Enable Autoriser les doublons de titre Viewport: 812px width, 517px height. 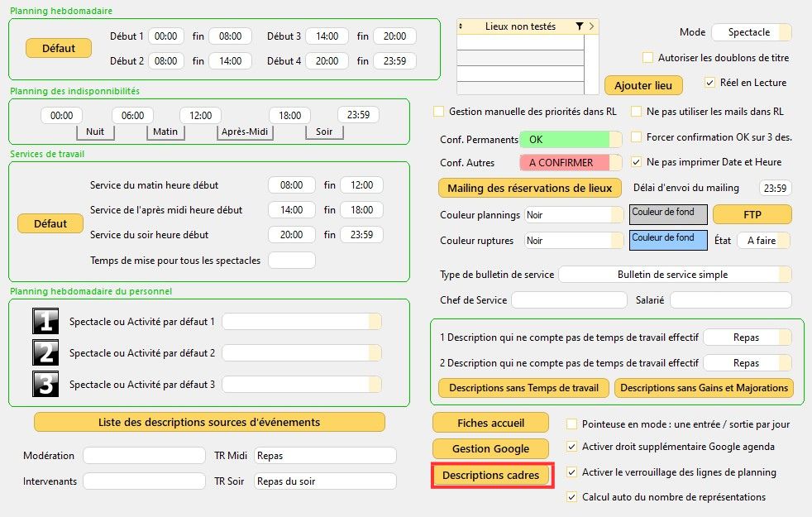point(648,58)
